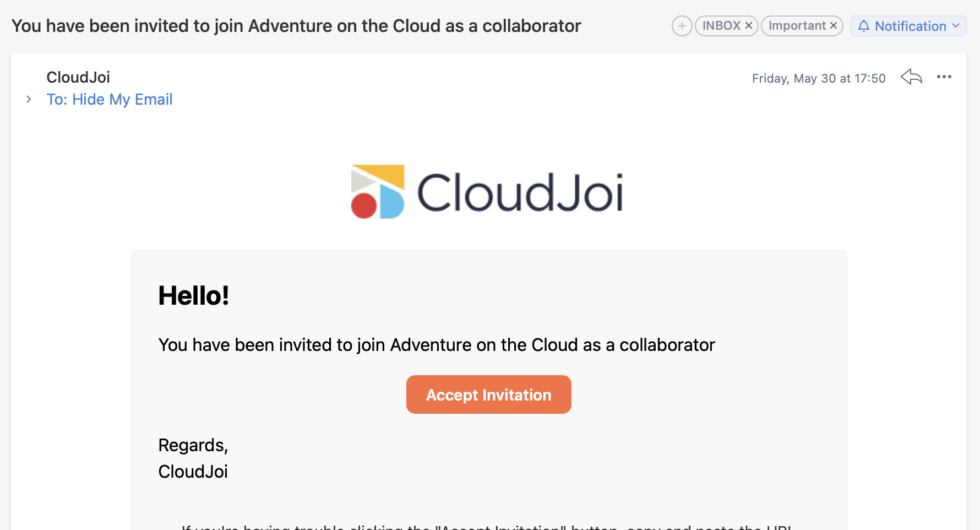The height and width of the screenshot is (530, 980).
Task: Click the Friday, May 30 timestamp
Action: 819,78
